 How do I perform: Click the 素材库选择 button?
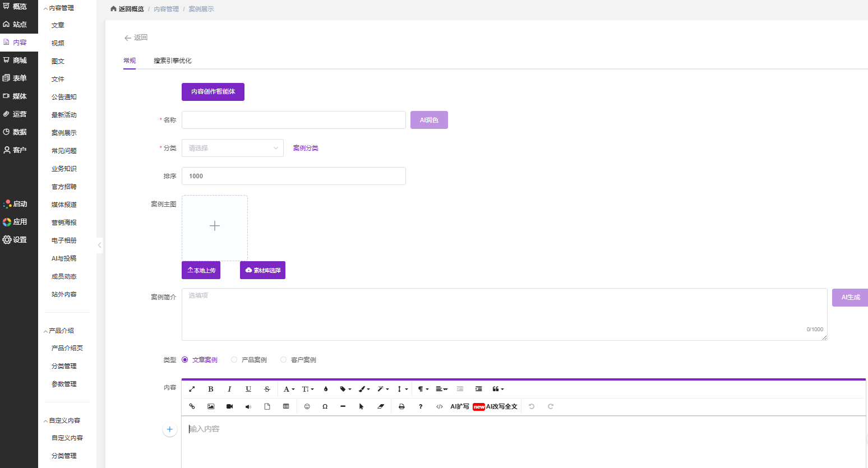262,270
